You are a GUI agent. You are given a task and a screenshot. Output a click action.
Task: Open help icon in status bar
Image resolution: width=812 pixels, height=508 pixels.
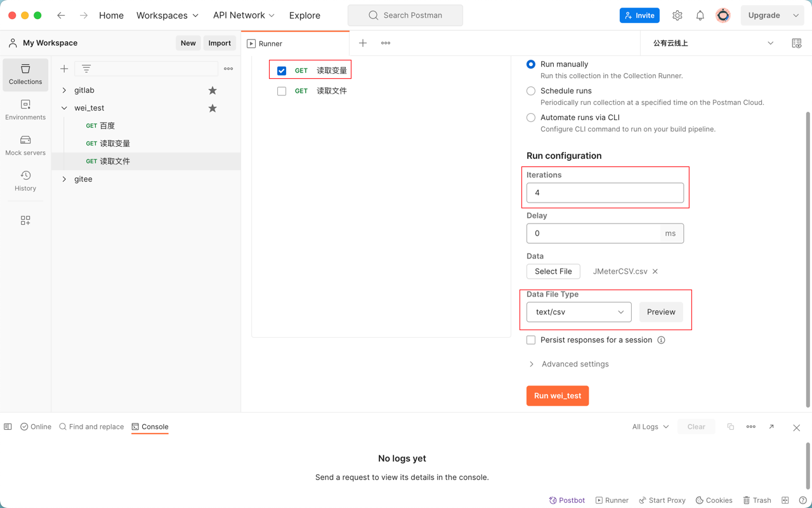pos(803,500)
